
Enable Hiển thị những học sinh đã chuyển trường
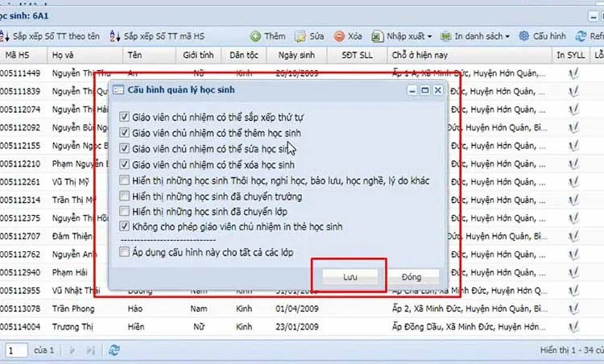point(124,196)
